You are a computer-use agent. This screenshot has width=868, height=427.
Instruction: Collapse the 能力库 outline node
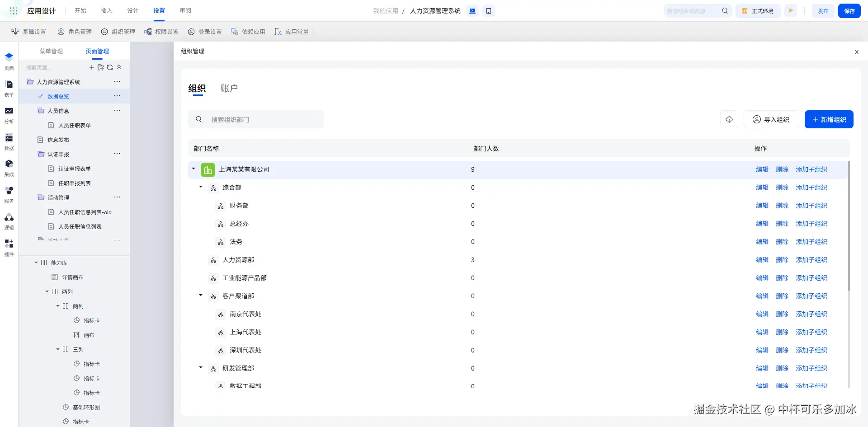[36, 263]
